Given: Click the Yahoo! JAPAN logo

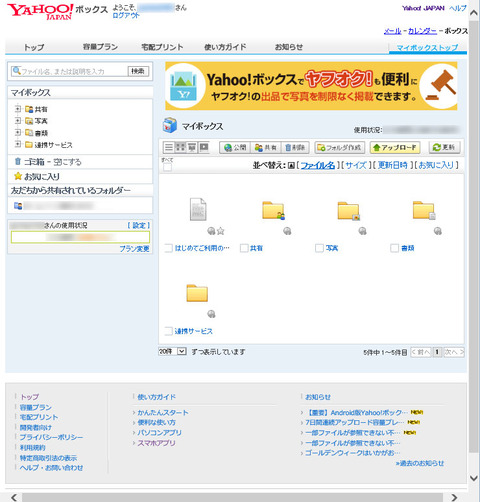Looking at the screenshot, I should tap(40, 11).
